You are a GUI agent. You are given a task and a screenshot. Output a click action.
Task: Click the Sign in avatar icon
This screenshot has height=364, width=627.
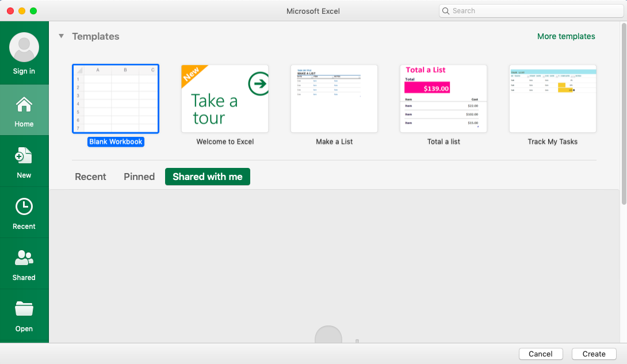point(24,47)
